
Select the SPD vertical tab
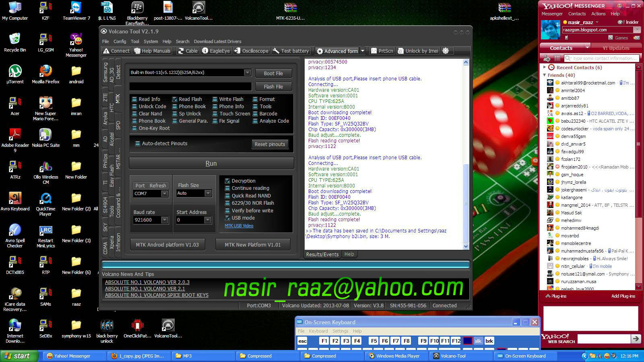click(118, 125)
